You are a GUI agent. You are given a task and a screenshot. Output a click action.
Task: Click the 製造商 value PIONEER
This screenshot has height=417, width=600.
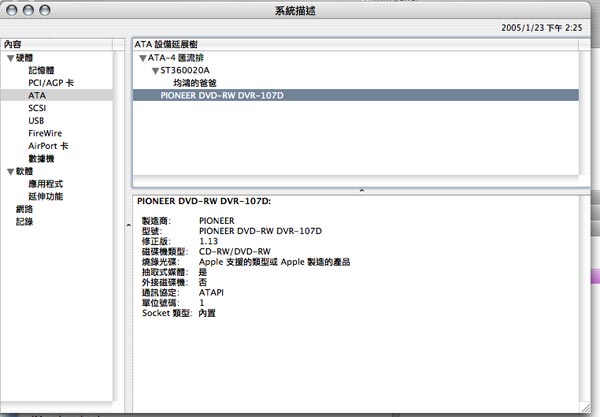point(217,221)
